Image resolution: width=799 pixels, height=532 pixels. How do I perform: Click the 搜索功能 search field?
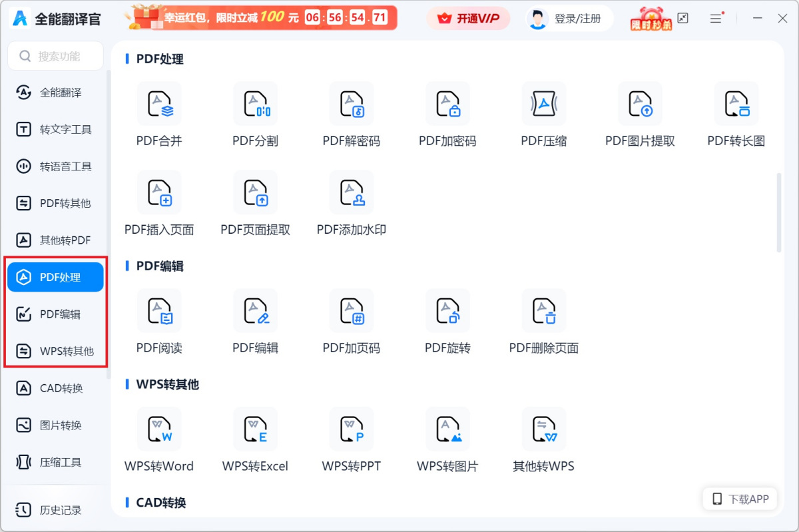tap(55, 55)
